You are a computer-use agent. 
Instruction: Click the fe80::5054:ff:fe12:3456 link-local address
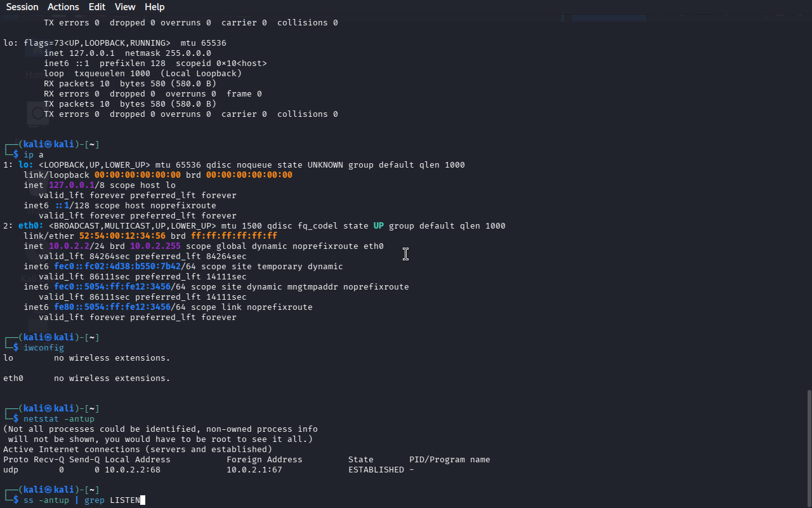(112, 307)
